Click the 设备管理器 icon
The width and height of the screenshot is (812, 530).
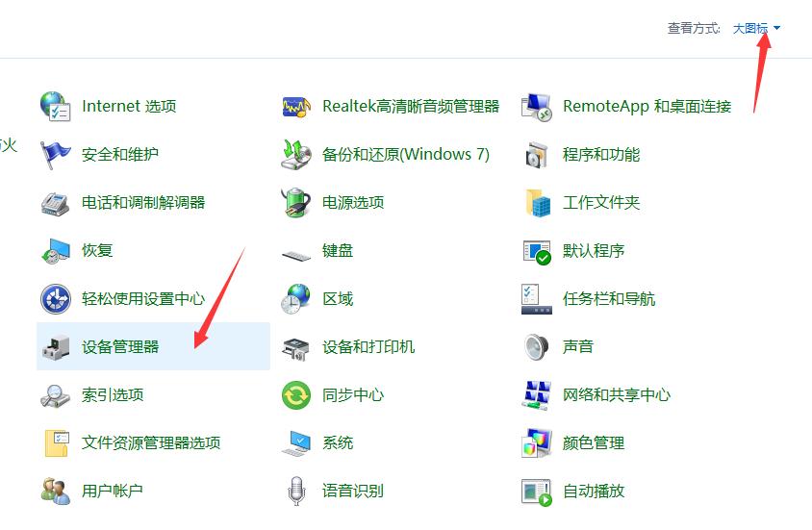(56, 347)
